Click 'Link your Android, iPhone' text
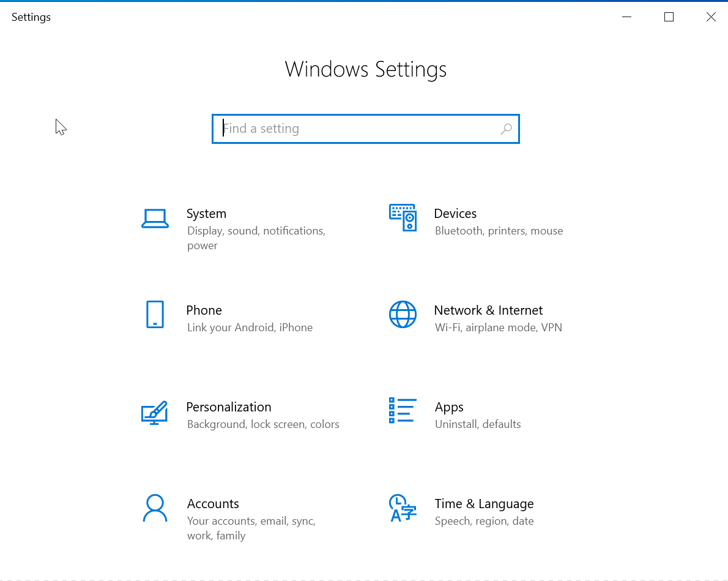728x581 pixels. (250, 328)
